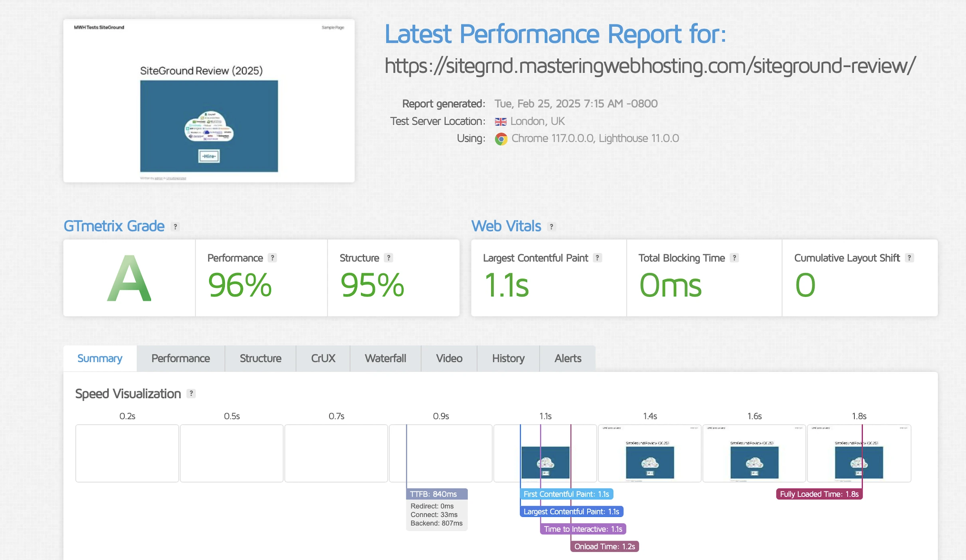Switch to the Performance tab

tap(180, 359)
